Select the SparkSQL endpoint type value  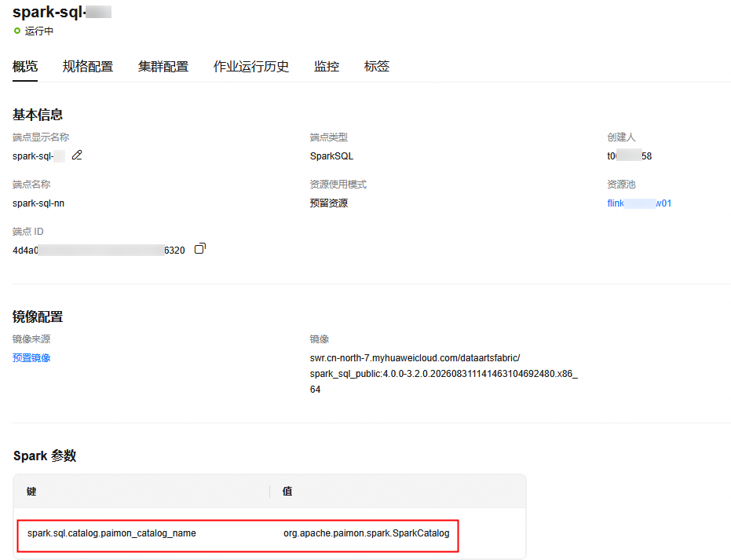click(331, 156)
